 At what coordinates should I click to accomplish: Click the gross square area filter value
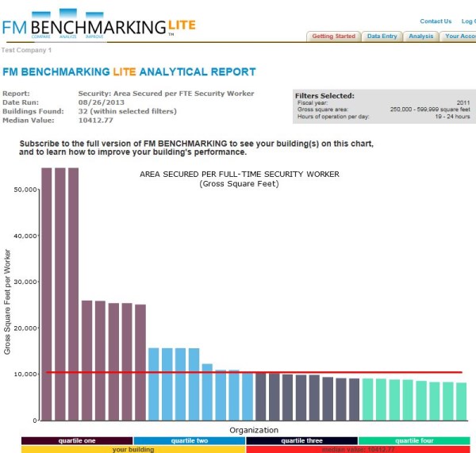click(x=430, y=109)
